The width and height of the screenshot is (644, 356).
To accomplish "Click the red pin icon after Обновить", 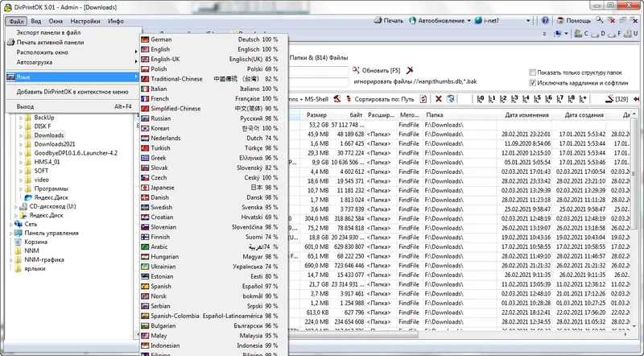I will [x=410, y=70].
